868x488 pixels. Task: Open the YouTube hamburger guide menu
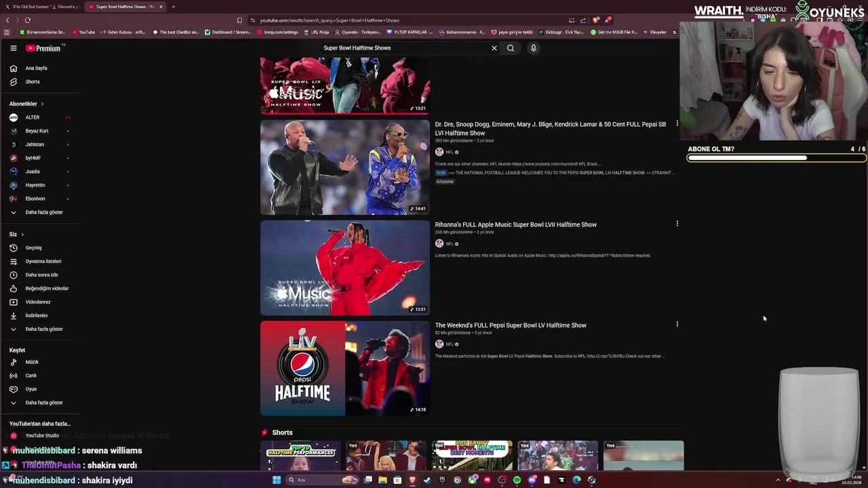(13, 48)
